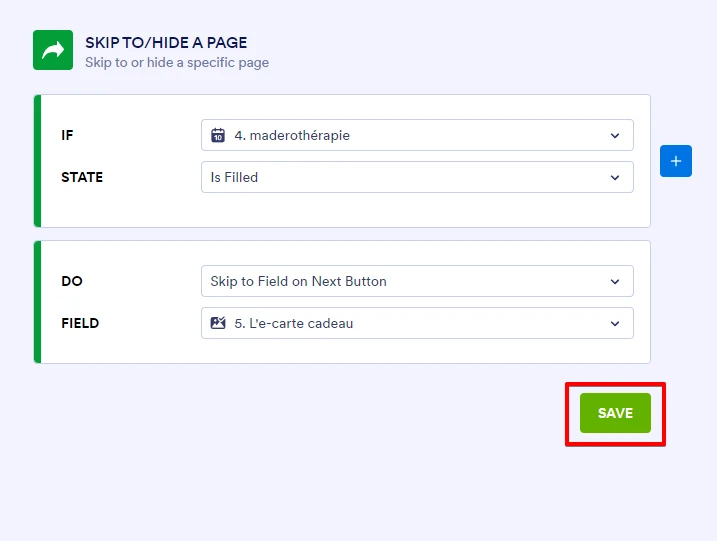717x541 pixels.
Task: Open the '4. maderothérapie' field selector
Action: tap(400, 135)
